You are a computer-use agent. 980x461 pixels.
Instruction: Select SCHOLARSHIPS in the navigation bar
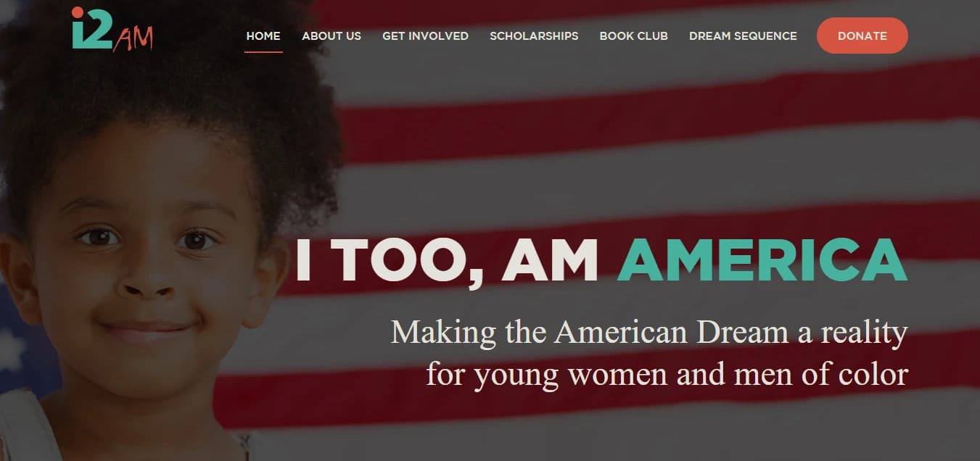click(x=534, y=36)
